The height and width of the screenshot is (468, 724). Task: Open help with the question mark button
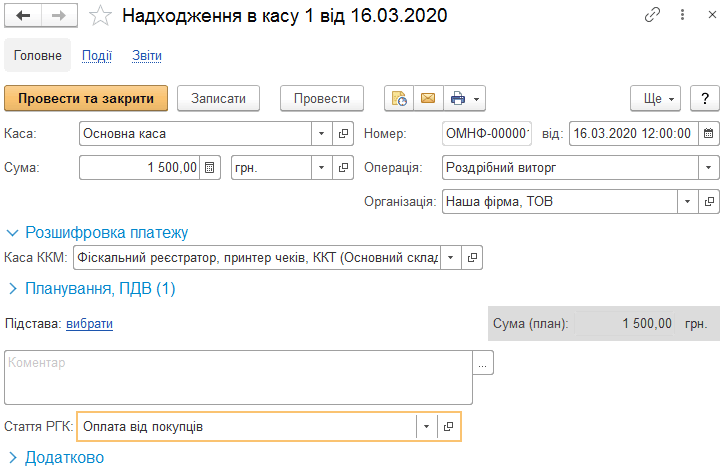pyautogui.click(x=705, y=98)
